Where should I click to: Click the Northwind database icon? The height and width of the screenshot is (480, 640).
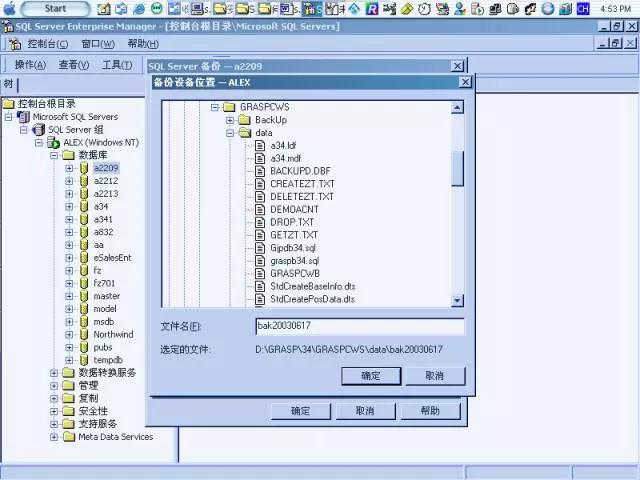coord(84,335)
